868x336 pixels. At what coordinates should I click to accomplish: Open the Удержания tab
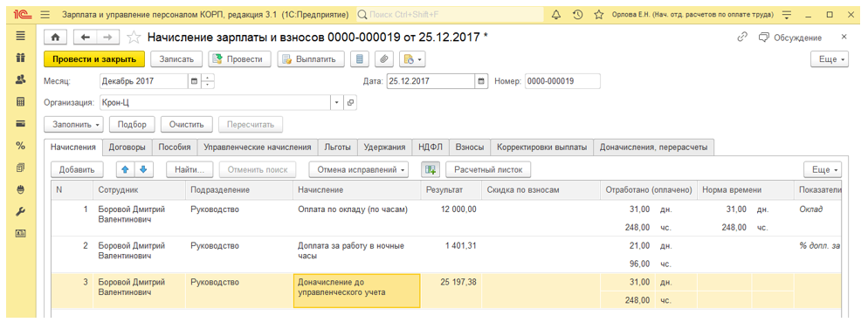(385, 147)
